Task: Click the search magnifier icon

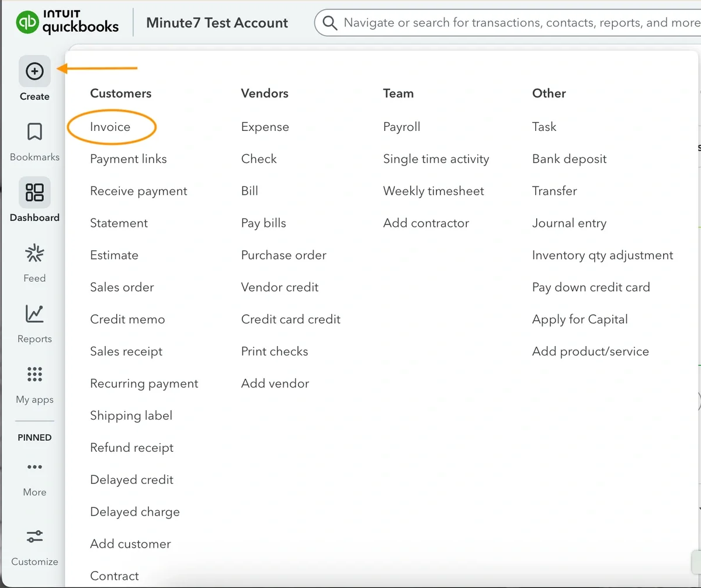Action: coord(330,23)
